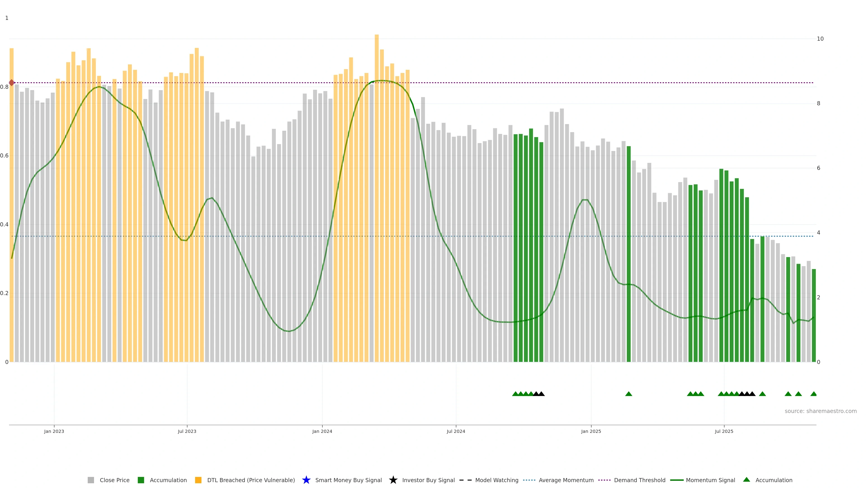Click the Jul 2025 axis label
868x488 pixels.
[x=724, y=431]
